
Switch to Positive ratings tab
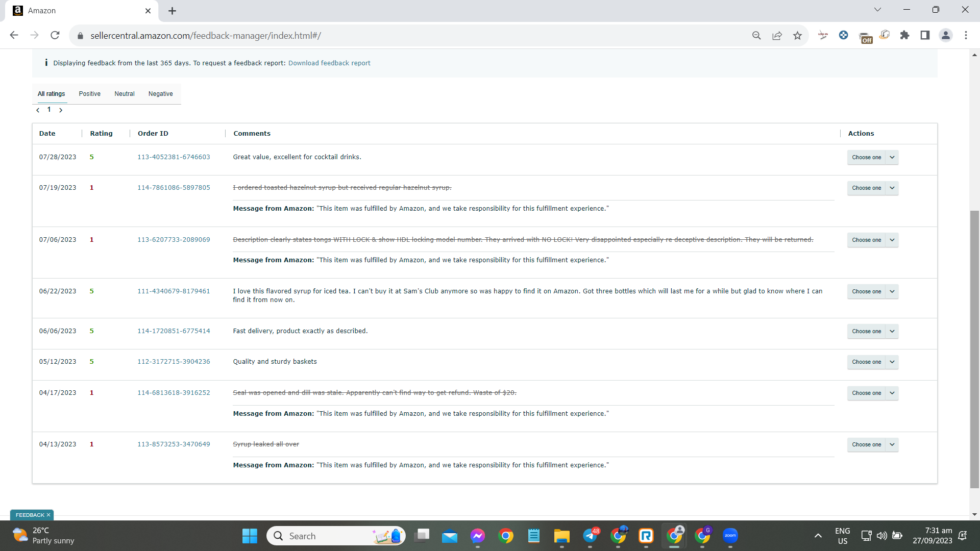pyautogui.click(x=90, y=94)
